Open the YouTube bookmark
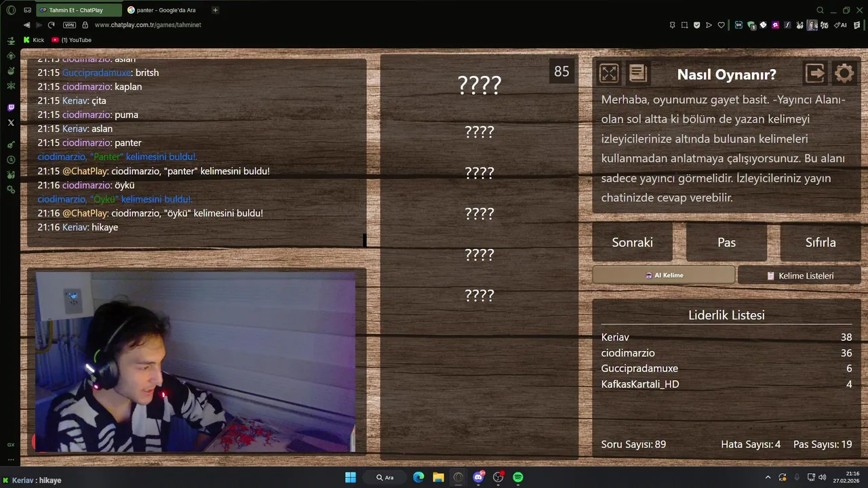The height and width of the screenshot is (488, 868). click(71, 40)
